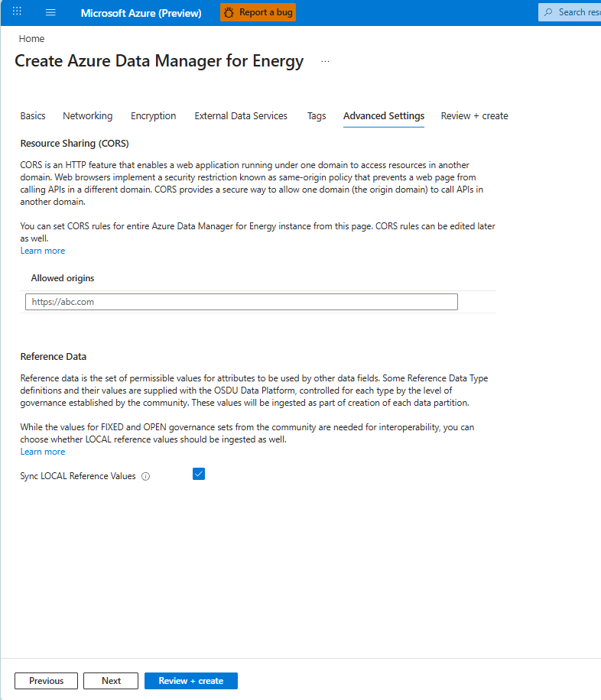Click the Previous button
The width and height of the screenshot is (601, 700).
click(46, 680)
